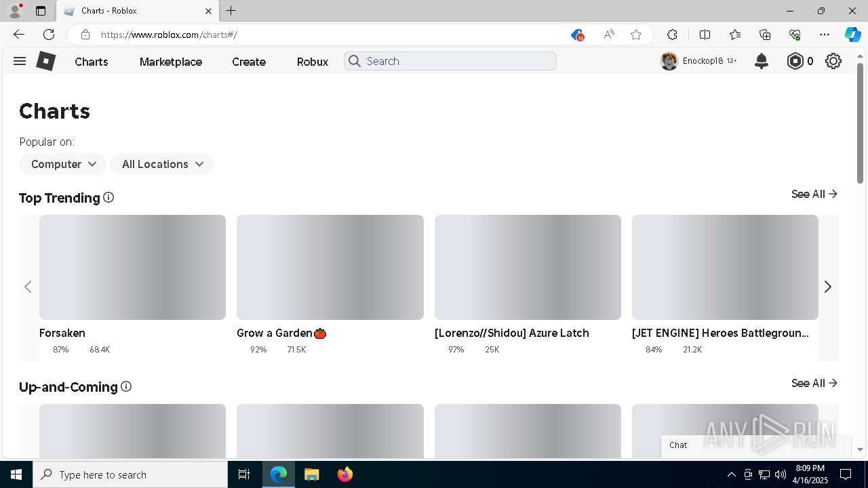The image size is (868, 488).
Task: Open the Forsaken game title
Action: 62,333
